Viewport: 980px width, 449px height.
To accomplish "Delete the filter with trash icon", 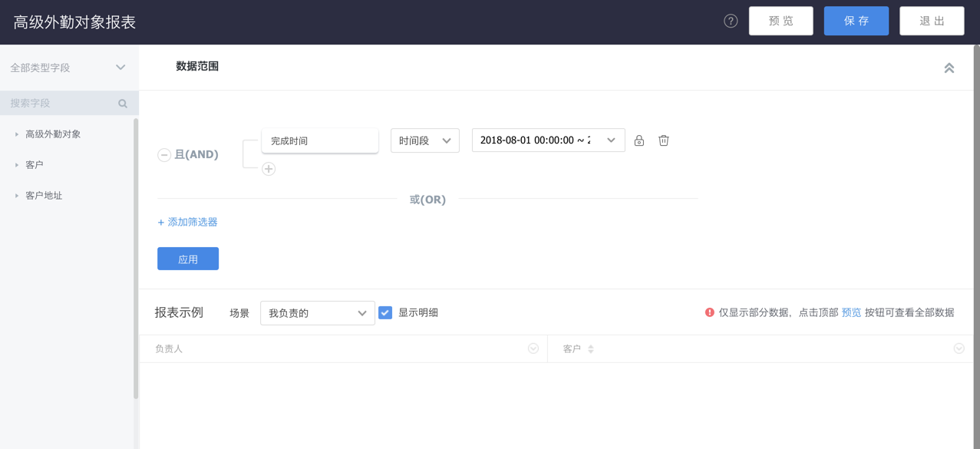I will (664, 140).
